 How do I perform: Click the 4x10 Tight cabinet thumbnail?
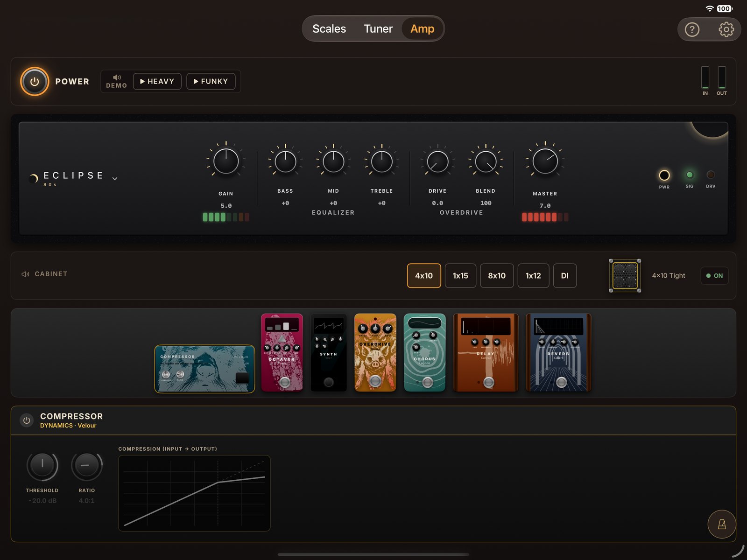pos(625,276)
